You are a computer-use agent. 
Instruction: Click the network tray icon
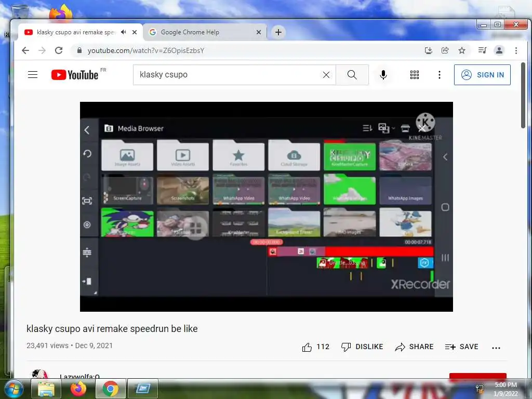[480, 389]
